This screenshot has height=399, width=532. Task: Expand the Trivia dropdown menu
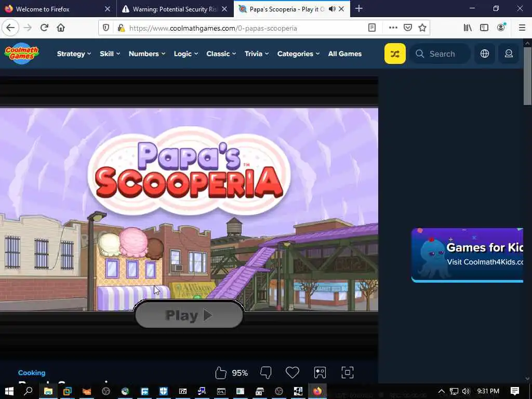(257, 54)
